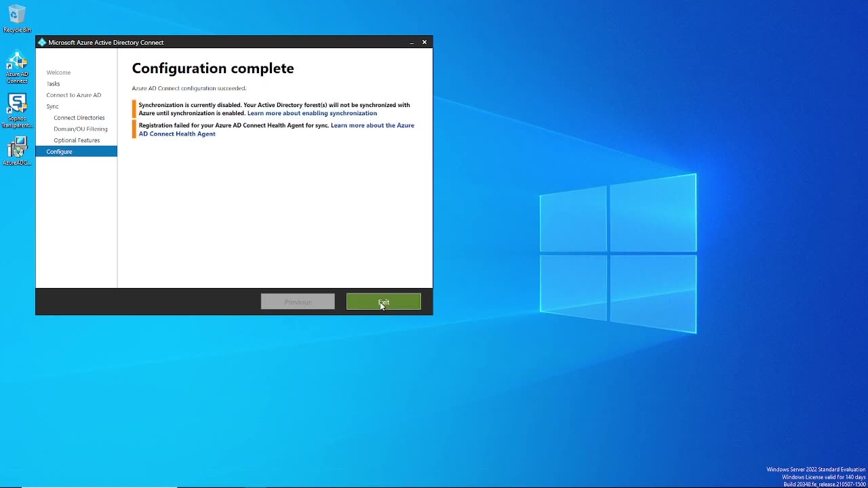Click the Azure AD Connect title bar icon
This screenshot has height=488, width=868.
(x=42, y=42)
